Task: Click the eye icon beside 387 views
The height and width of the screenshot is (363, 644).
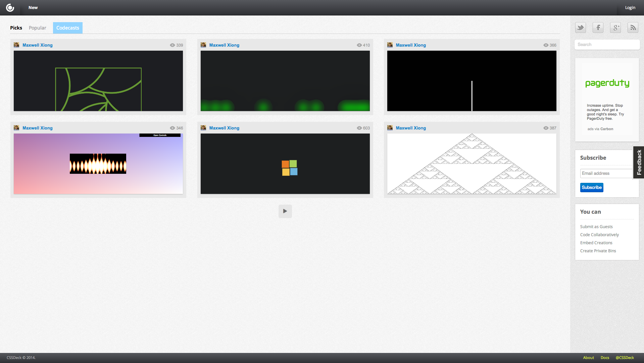Action: (546, 128)
